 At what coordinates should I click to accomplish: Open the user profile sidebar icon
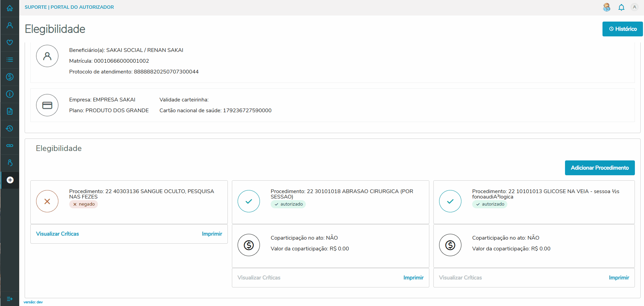tap(10, 25)
